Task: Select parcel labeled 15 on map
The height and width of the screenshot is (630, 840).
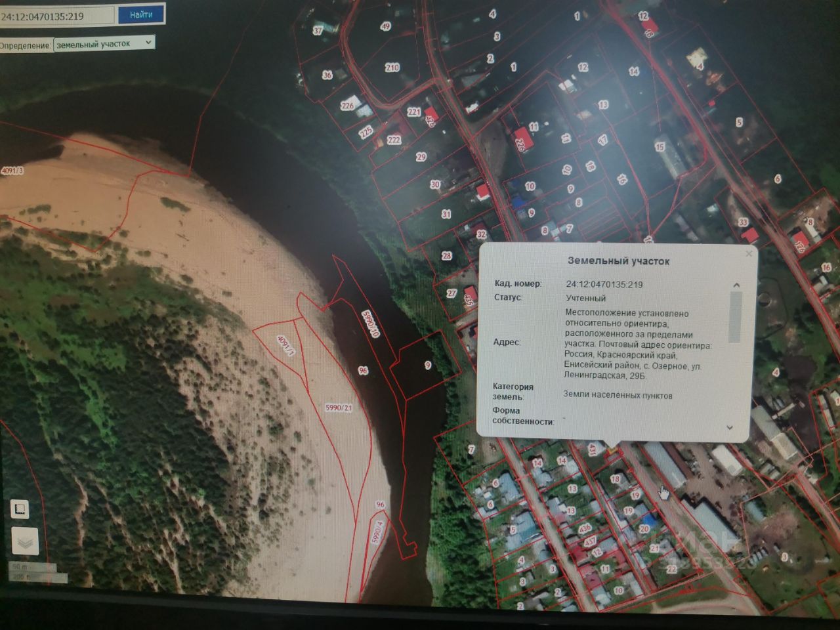Action: tap(660, 147)
